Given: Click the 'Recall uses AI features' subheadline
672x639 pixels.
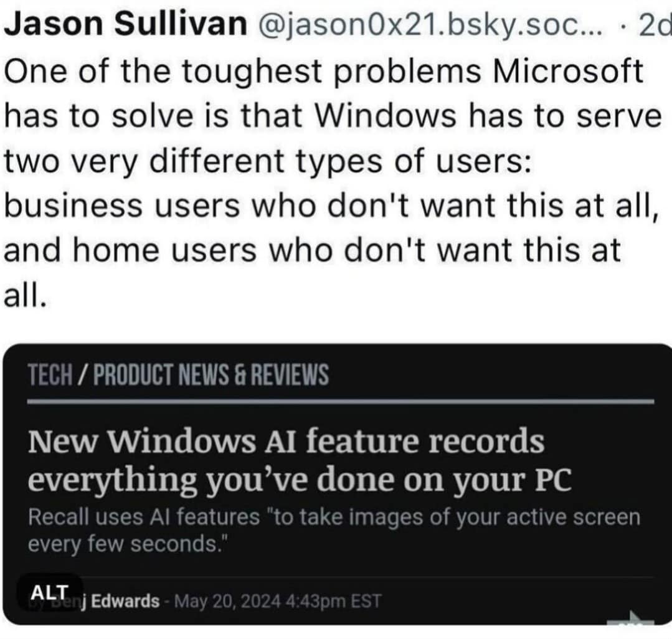Looking at the screenshot, I should pyautogui.click(x=143, y=517).
